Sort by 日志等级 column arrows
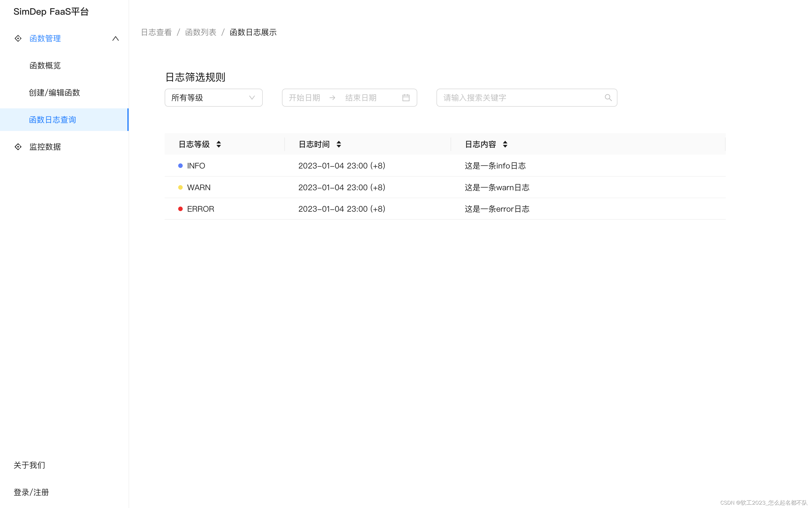 point(219,144)
